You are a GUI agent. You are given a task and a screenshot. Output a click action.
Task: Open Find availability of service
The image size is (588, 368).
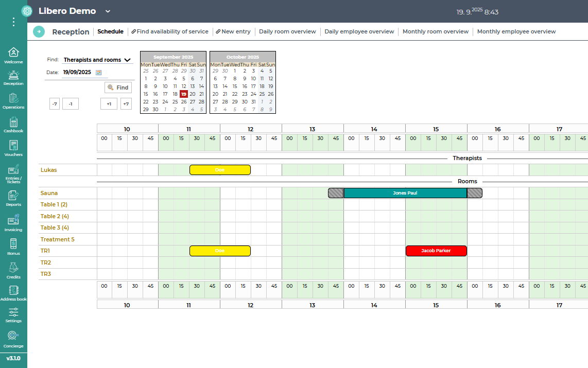[170, 31]
